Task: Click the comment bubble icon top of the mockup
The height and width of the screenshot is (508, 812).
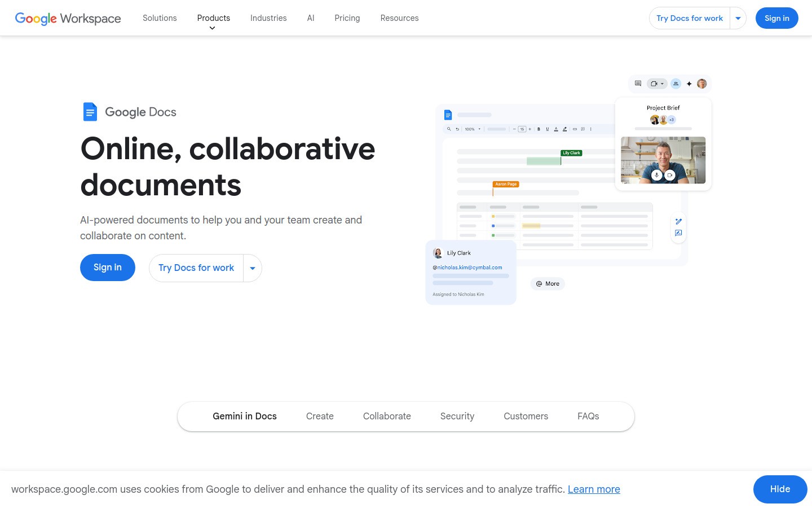Action: pos(638,83)
